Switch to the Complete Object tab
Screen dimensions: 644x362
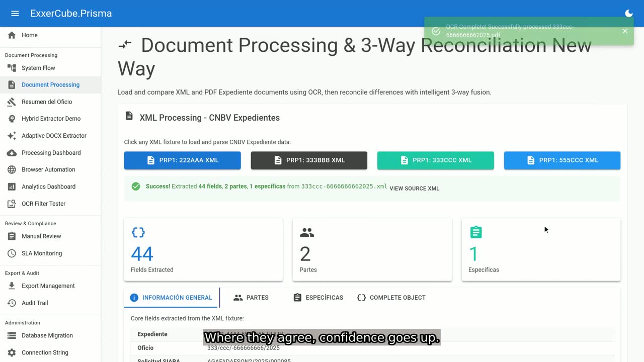point(391,298)
